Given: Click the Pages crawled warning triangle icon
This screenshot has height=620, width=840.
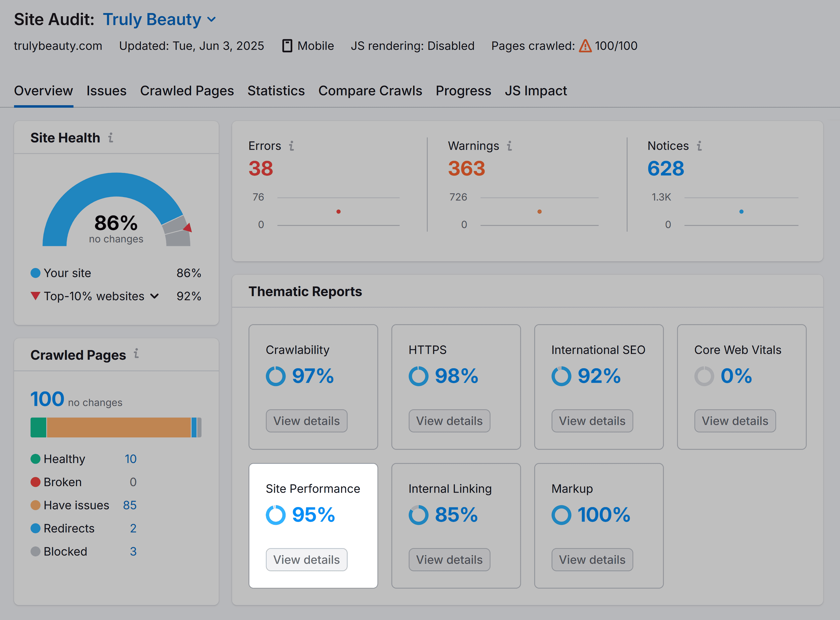Looking at the screenshot, I should point(585,46).
